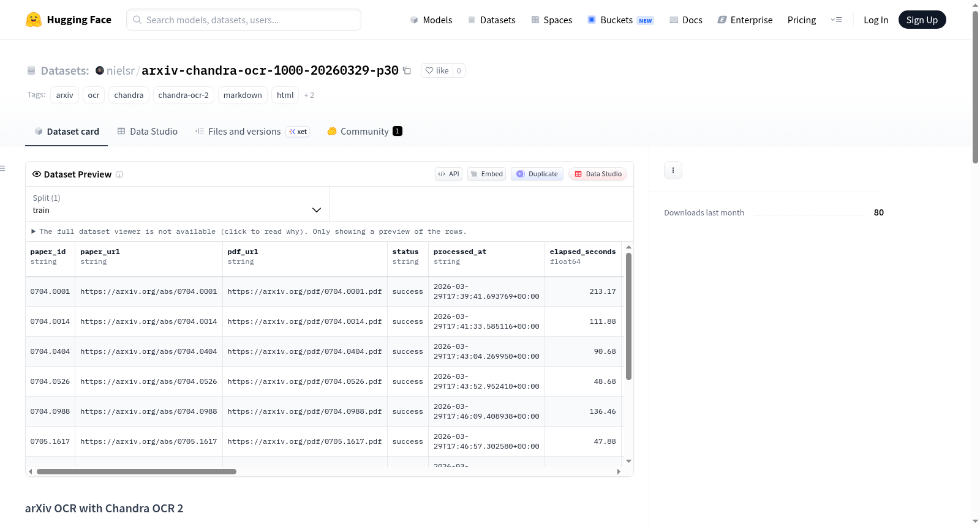This screenshot has width=980, height=527.
Task: Open the three-dot options menu in sidebar
Action: point(673,170)
